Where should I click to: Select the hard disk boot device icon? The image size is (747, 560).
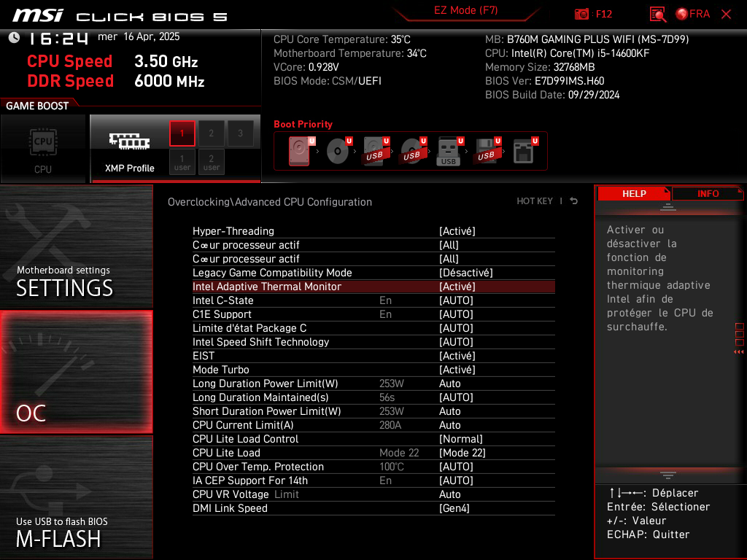point(300,151)
